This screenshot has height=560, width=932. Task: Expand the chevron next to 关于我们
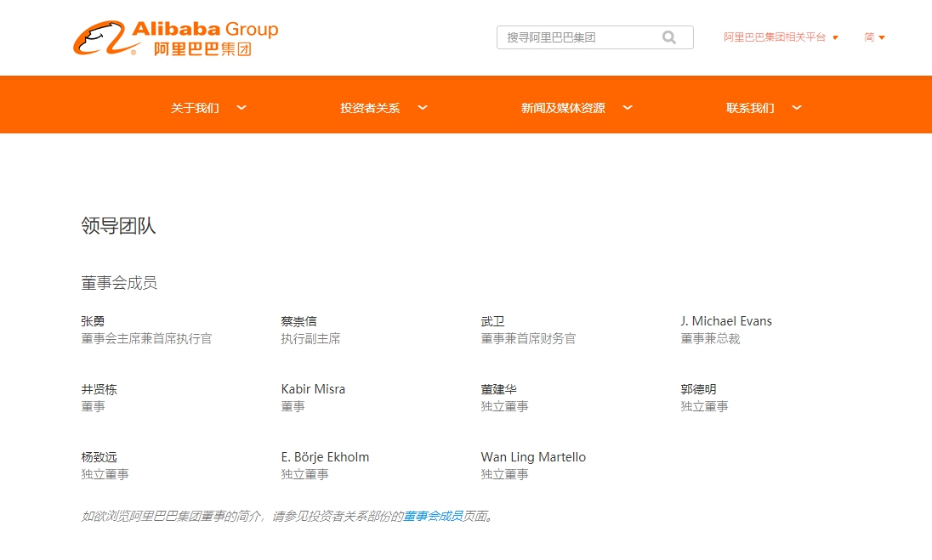point(242,107)
